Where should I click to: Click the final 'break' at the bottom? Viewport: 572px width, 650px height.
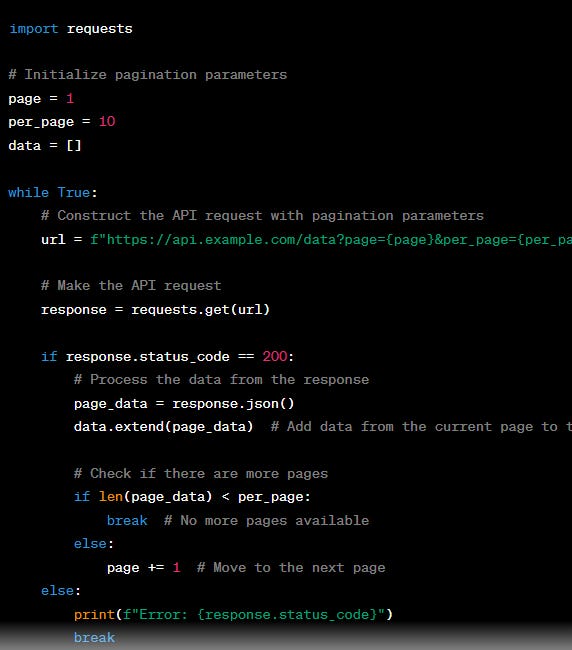point(94,638)
